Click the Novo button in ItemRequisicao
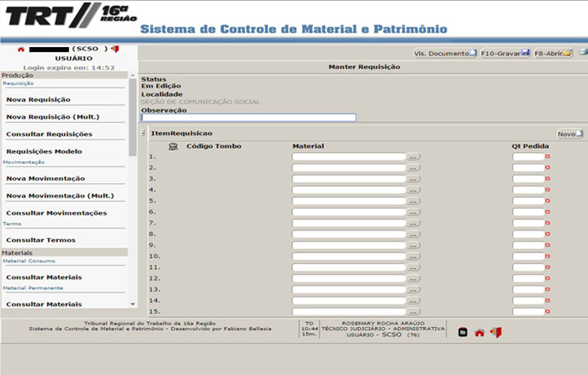 [x=570, y=134]
